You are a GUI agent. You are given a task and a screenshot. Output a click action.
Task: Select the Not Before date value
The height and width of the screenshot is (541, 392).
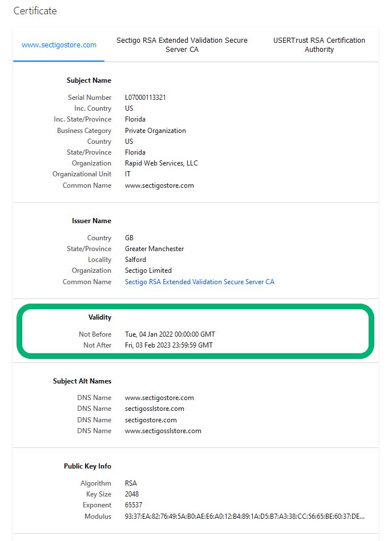point(170,334)
